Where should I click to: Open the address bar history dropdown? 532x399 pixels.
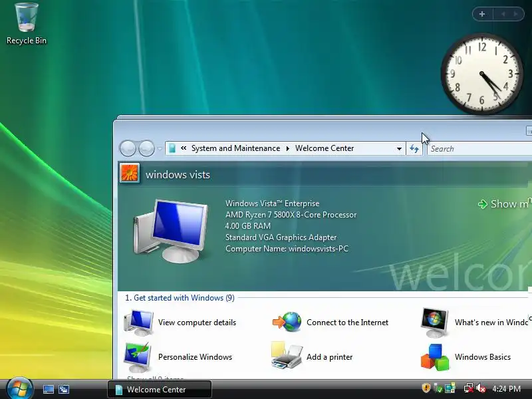[x=399, y=148]
